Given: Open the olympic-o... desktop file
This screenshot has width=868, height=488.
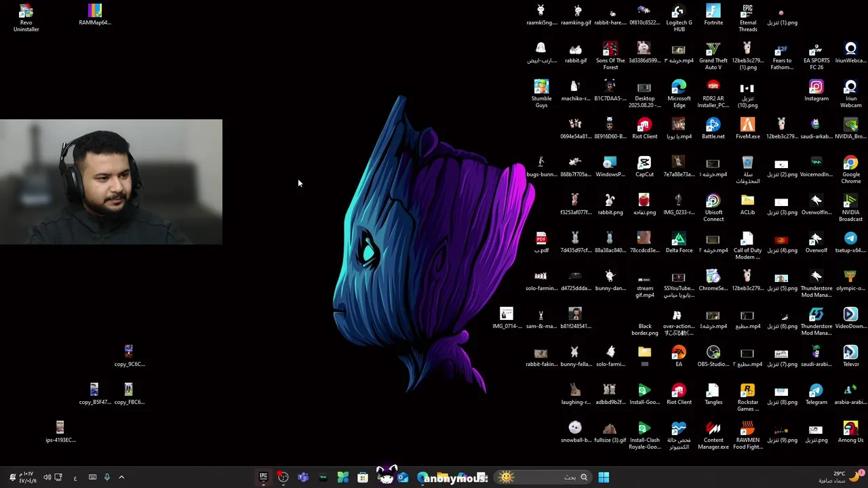Looking at the screenshot, I should 850,281.
